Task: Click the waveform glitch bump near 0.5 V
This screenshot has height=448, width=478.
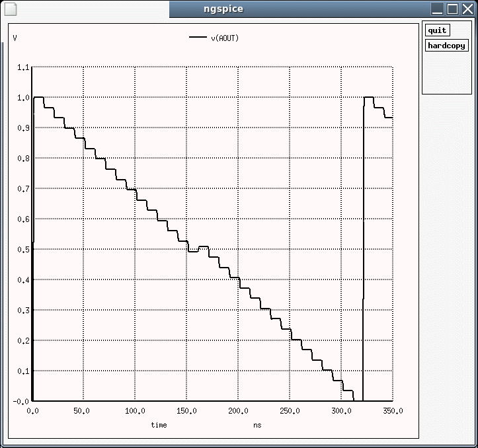Action: pyautogui.click(x=203, y=247)
